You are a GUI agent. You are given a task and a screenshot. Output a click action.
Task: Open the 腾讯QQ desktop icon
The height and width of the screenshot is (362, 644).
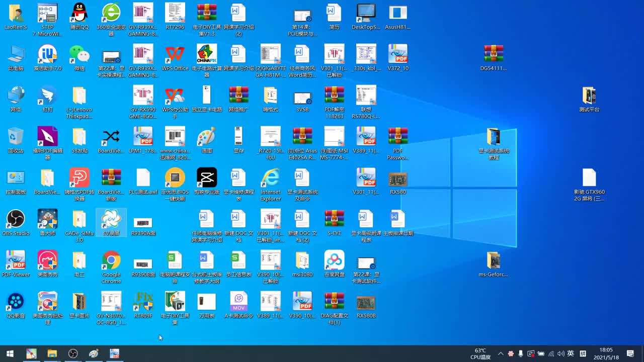pyautogui.click(x=79, y=17)
